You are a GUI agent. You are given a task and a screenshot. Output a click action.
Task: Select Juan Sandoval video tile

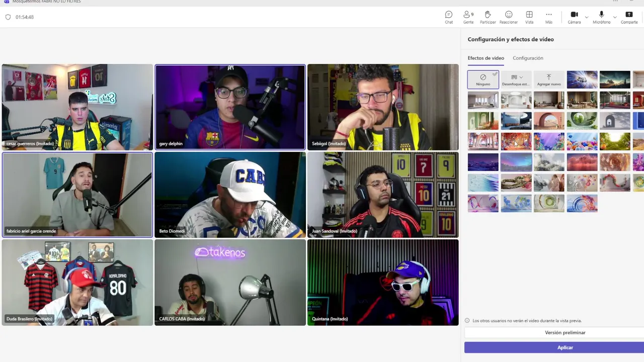pyautogui.click(x=383, y=195)
